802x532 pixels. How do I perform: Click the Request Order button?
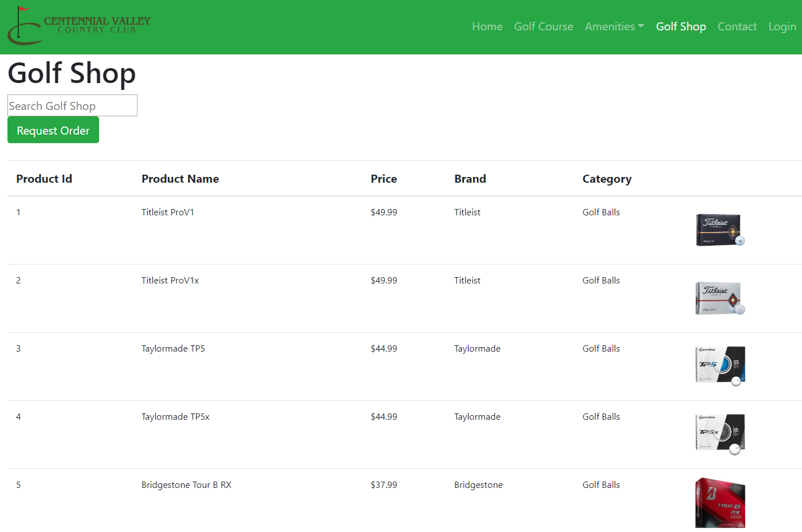click(53, 130)
